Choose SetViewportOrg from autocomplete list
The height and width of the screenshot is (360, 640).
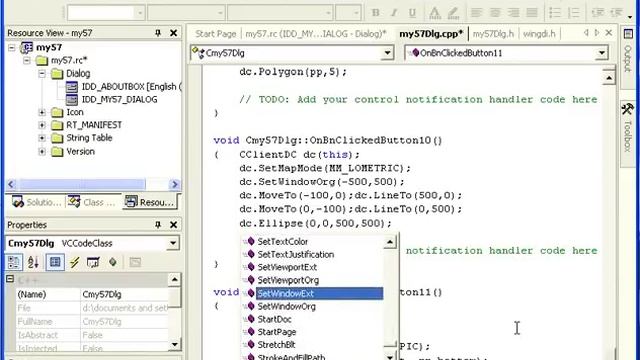coord(288,280)
